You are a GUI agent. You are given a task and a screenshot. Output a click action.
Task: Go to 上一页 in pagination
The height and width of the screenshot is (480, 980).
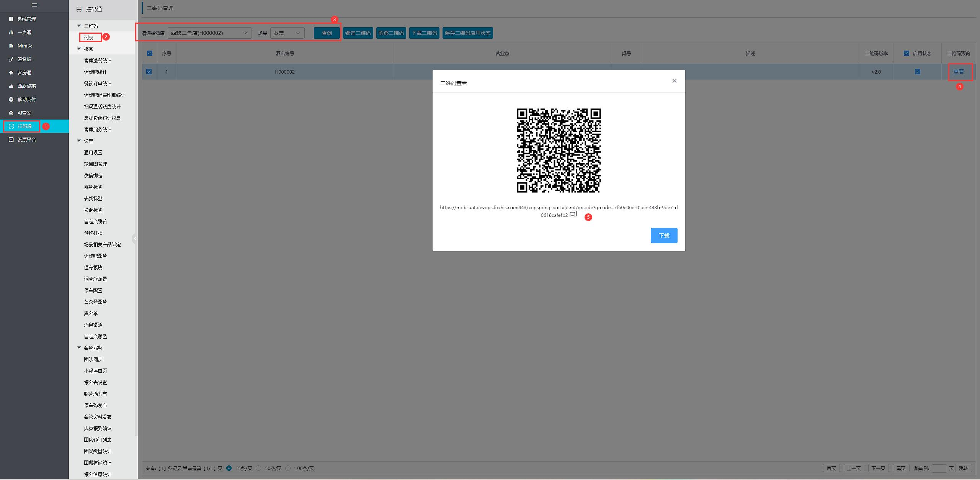(854, 468)
